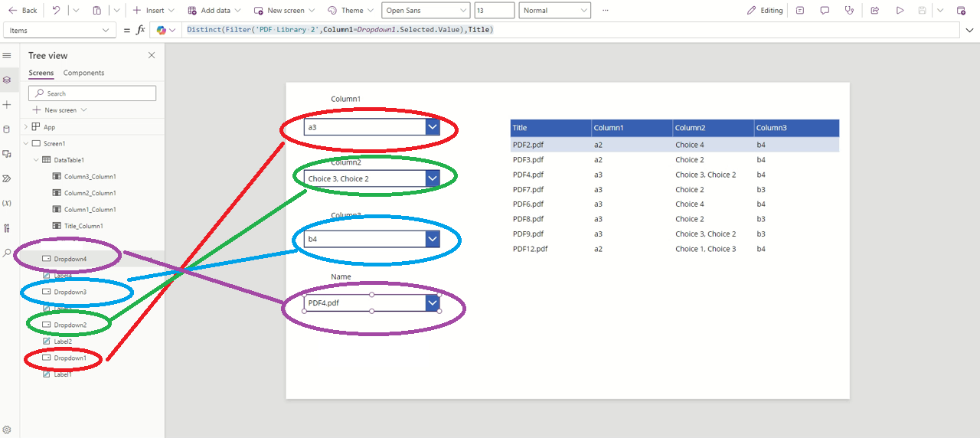Click the Search magnifier icon in the rail

click(x=8, y=253)
